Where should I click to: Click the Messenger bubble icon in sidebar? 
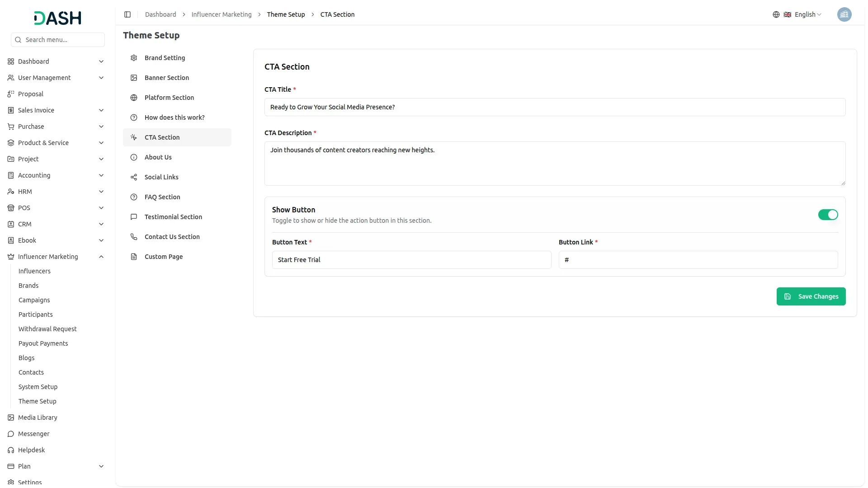point(11,434)
